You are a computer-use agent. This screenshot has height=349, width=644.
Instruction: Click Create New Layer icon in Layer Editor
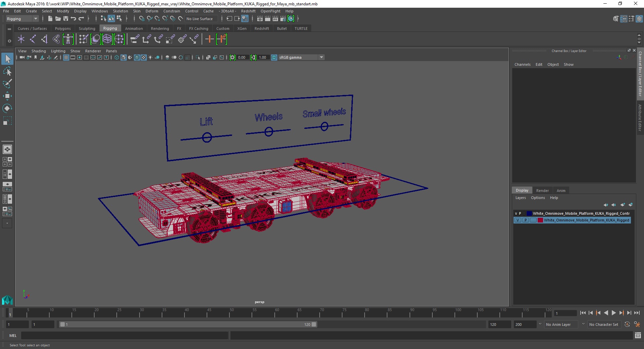pyautogui.click(x=623, y=205)
